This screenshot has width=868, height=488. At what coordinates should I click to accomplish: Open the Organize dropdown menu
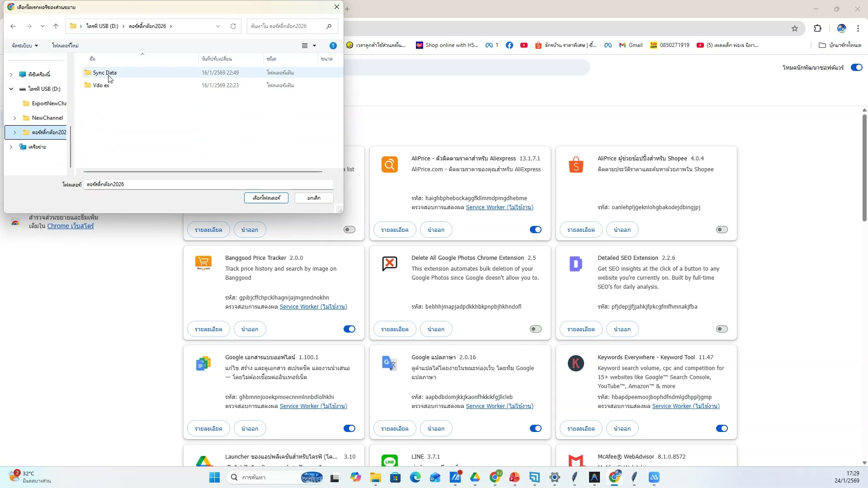pyautogui.click(x=25, y=46)
